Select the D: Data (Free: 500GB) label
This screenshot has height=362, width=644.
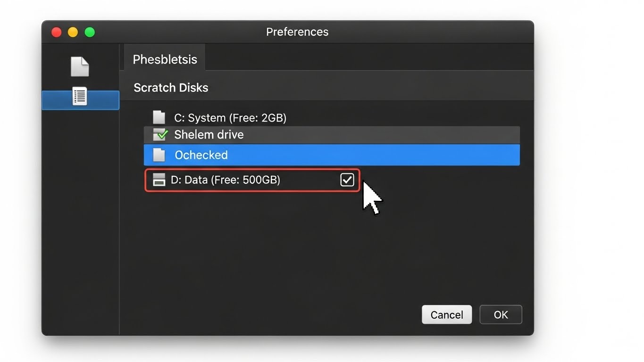[226, 180]
